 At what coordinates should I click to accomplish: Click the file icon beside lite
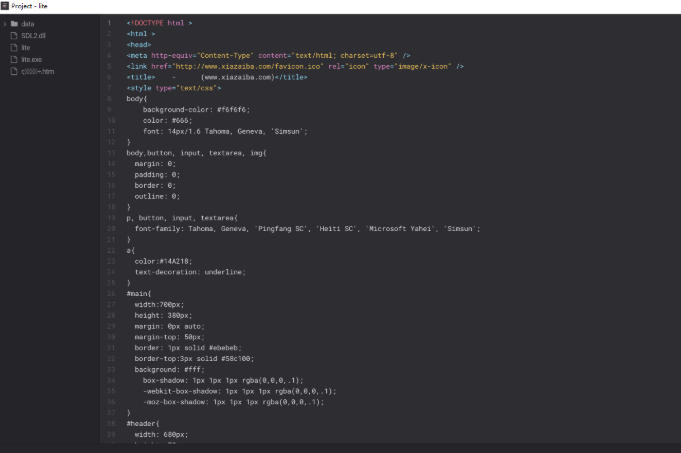(14, 47)
